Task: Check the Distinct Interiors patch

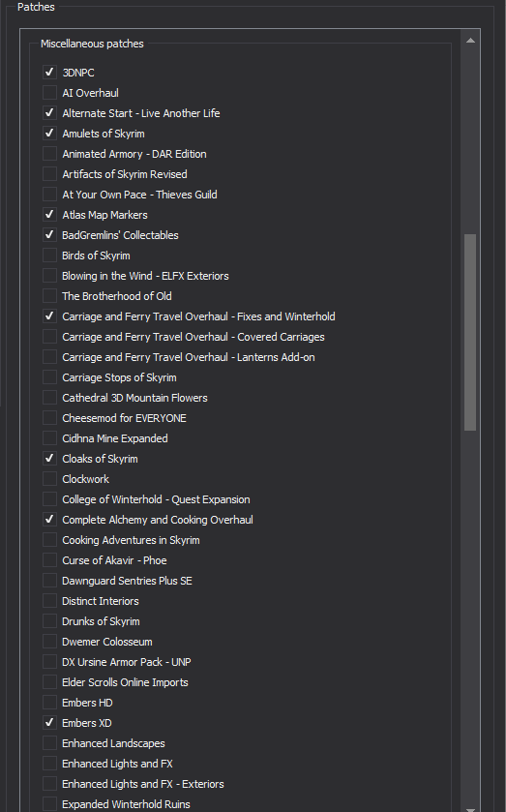Action: pyautogui.click(x=49, y=601)
